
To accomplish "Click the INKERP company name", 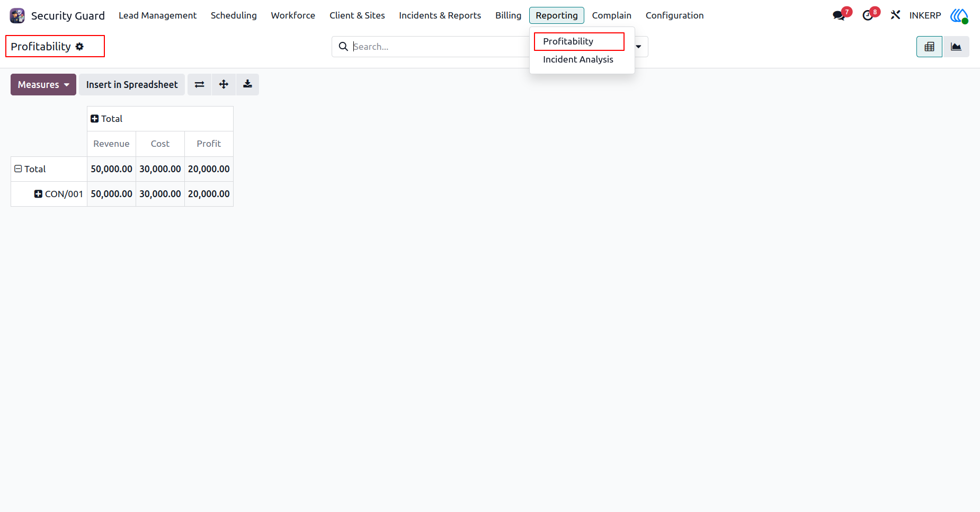I will (x=925, y=15).
